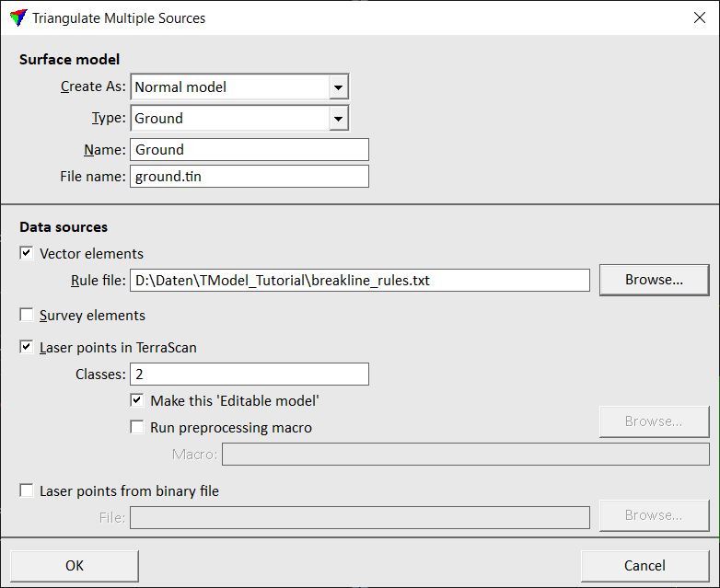The image size is (720, 588).
Task: Click the Name text field
Action: point(250,150)
